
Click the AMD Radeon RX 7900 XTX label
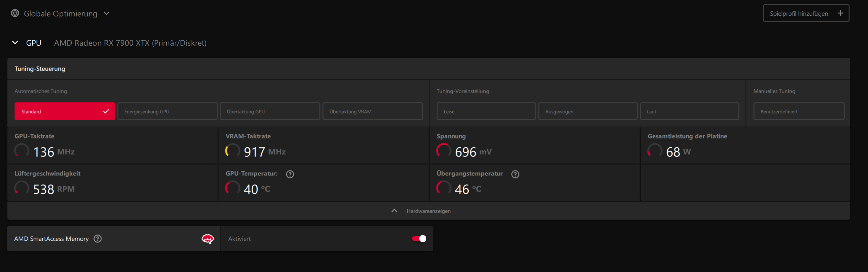[x=130, y=43]
